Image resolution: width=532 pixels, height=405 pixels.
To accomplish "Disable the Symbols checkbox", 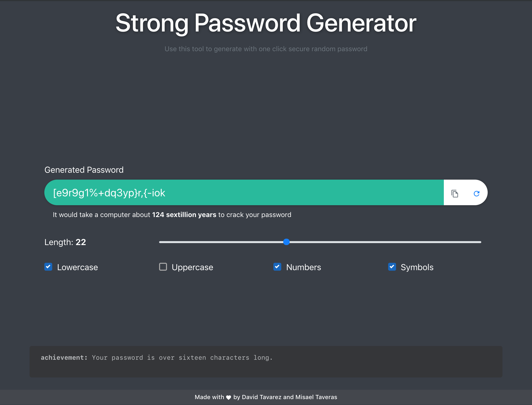I will click(392, 267).
